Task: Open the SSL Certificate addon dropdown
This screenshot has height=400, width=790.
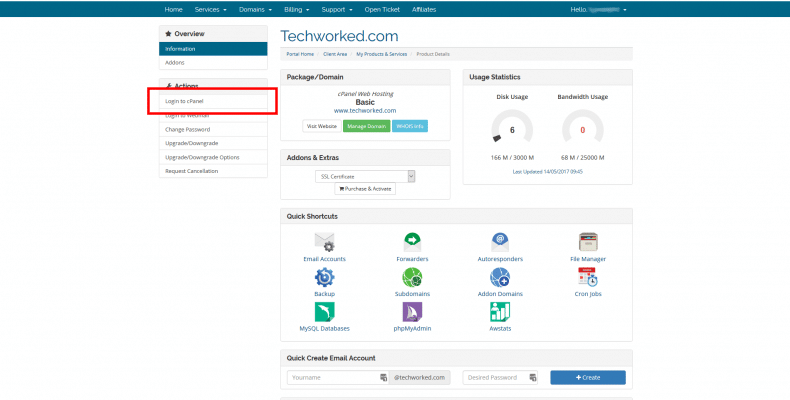Action: 365,176
